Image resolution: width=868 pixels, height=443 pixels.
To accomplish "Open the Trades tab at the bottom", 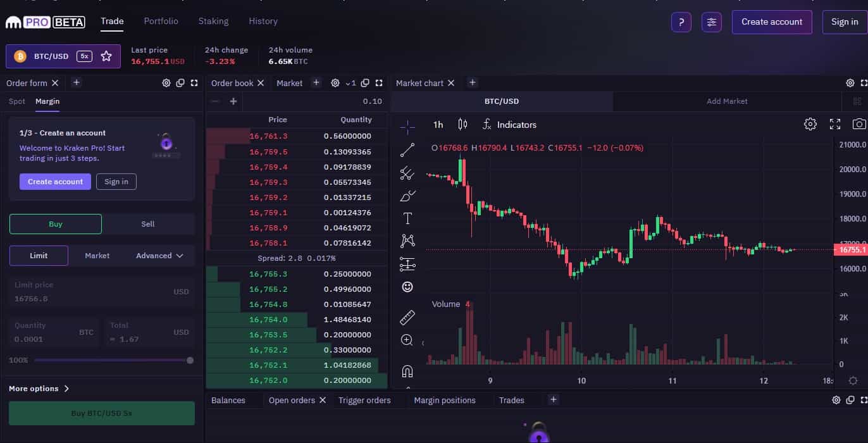I will pos(513,399).
